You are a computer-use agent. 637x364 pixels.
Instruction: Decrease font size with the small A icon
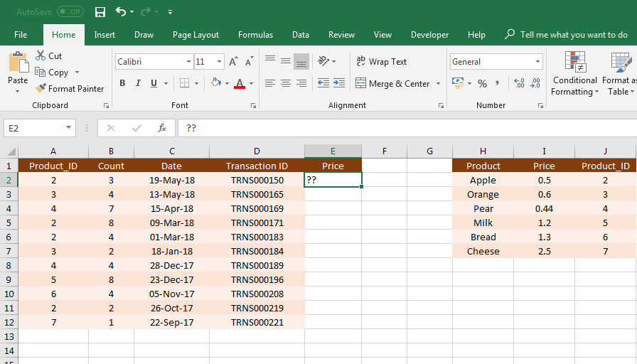pyautogui.click(x=249, y=61)
